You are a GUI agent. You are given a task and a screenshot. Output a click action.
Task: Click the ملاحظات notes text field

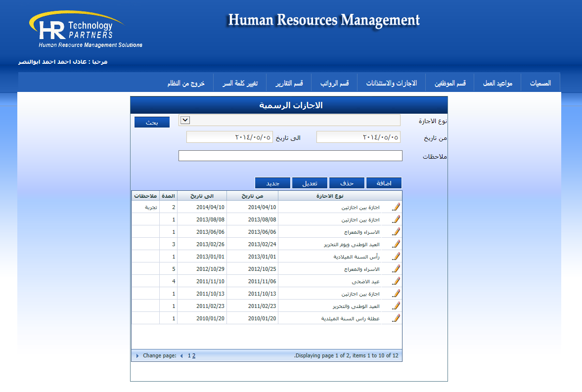pos(290,156)
